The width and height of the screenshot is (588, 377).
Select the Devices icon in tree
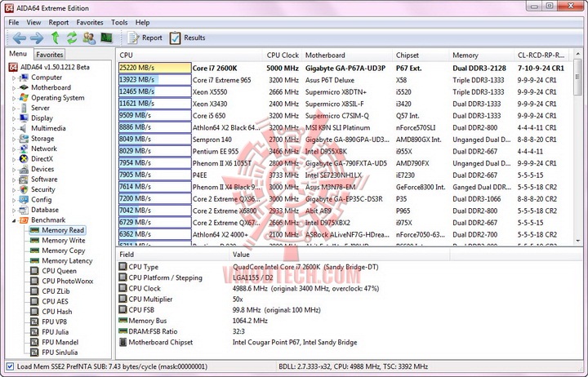[x=24, y=169]
